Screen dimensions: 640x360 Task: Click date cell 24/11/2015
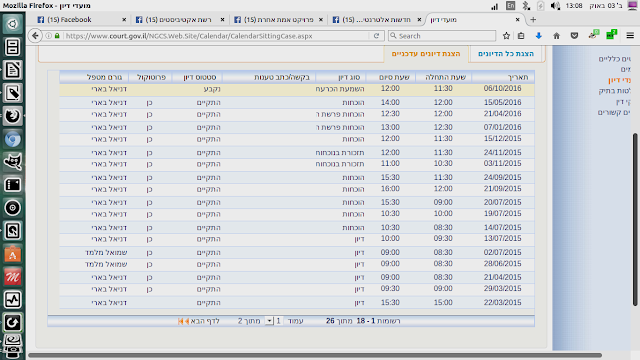coord(502,152)
